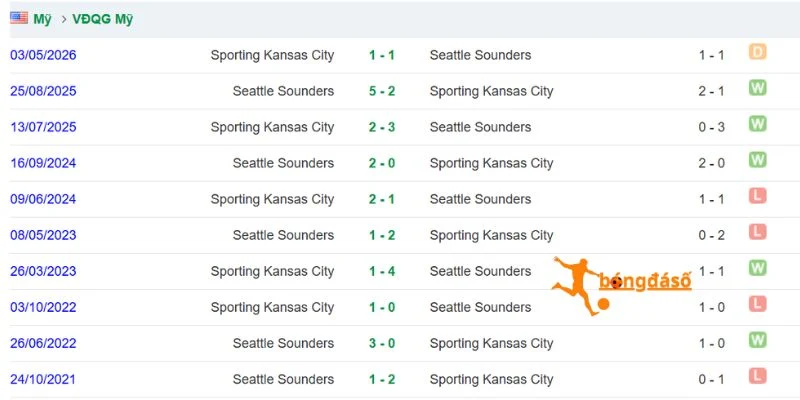This screenshot has width=800, height=400.
Task: Click the L badge on 09/06/2024 row
Action: pos(758,196)
